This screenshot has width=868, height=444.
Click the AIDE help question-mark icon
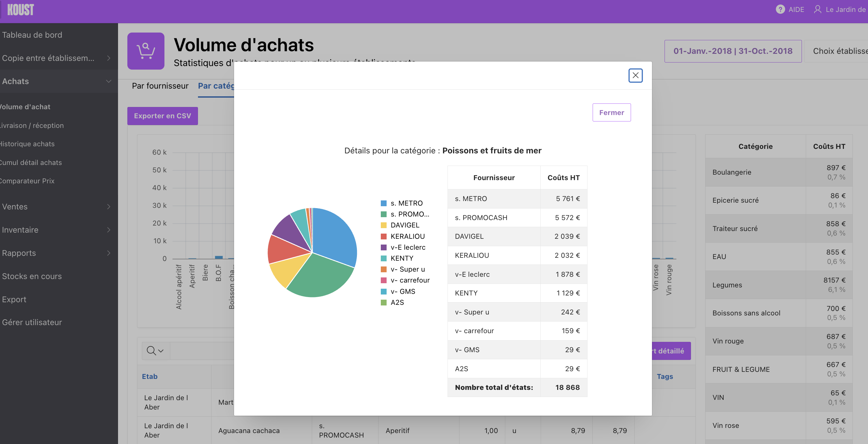point(780,9)
